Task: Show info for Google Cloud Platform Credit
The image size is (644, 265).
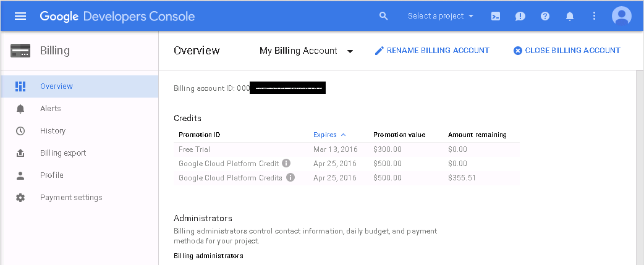Action: (x=286, y=163)
